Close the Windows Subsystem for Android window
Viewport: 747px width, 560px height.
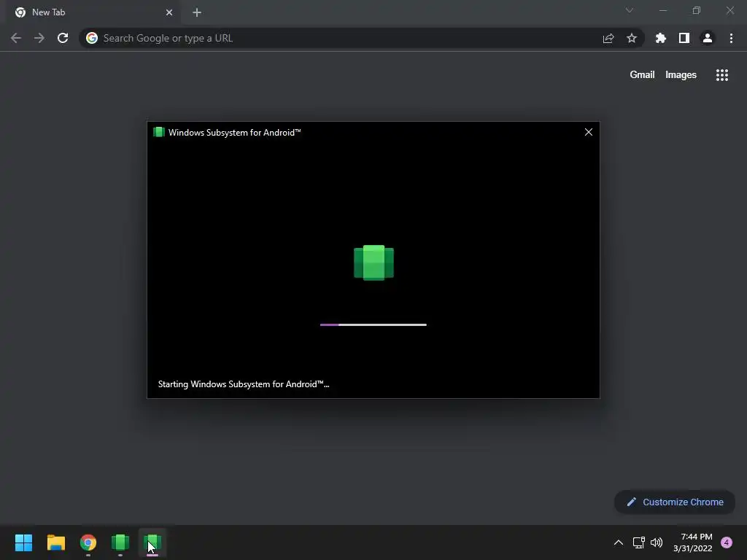pos(589,132)
